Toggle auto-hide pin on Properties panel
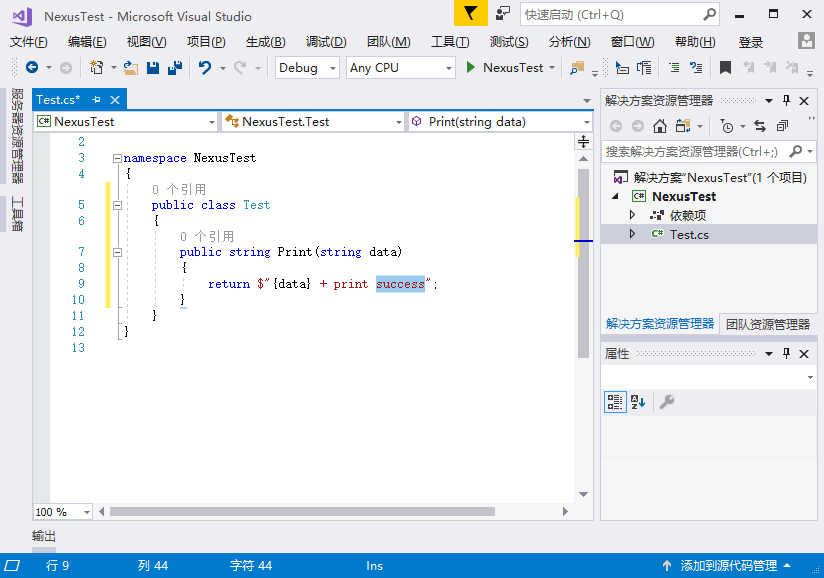The height and width of the screenshot is (578, 824). click(x=786, y=354)
